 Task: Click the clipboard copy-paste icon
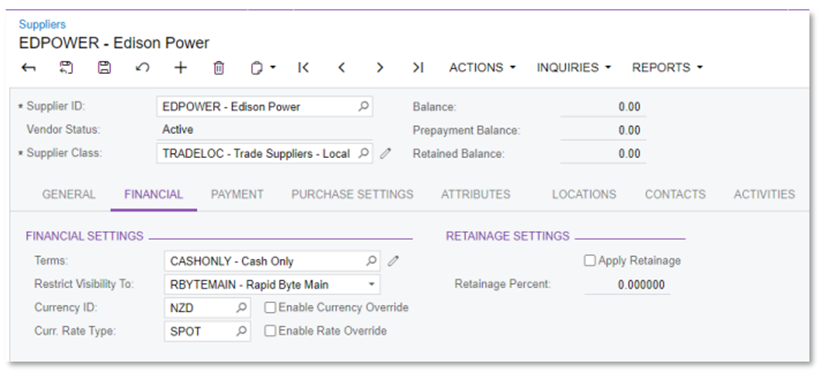(x=256, y=68)
